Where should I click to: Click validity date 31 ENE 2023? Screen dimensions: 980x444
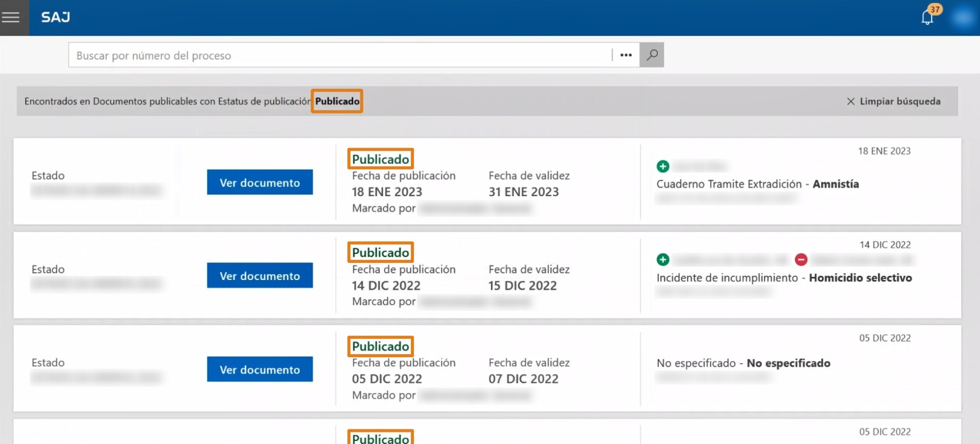tap(524, 192)
